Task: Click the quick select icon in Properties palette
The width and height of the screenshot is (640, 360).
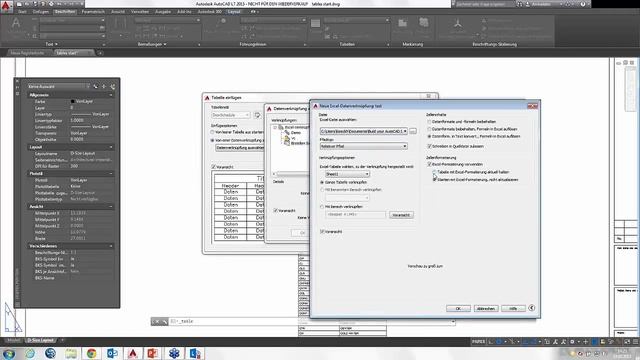Action: tap(113, 87)
